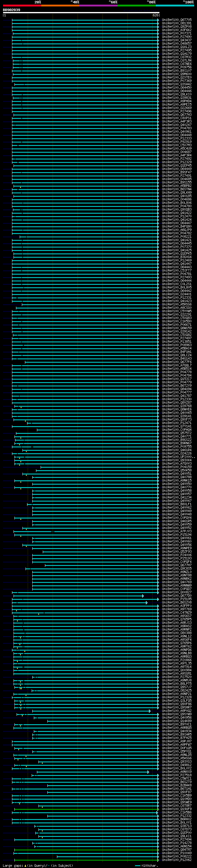
Task: Click label UniRef100_Q50K58
Action: click(x=177, y=470)
